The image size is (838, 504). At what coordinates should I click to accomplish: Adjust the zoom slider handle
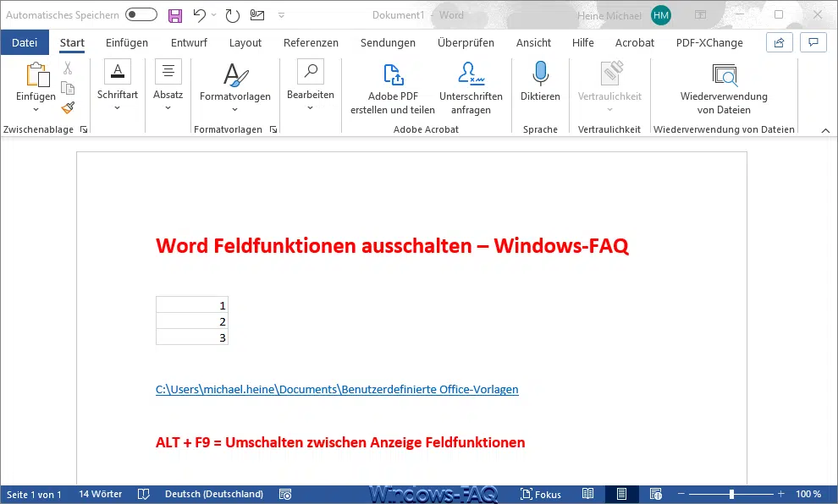click(x=731, y=494)
